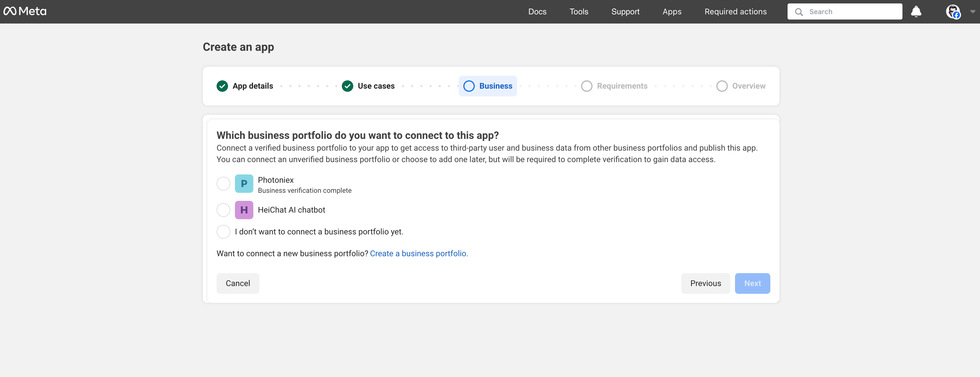Screen dimensions: 980x377
Task: Choose don't connect a portfolio yet
Action: 223,232
